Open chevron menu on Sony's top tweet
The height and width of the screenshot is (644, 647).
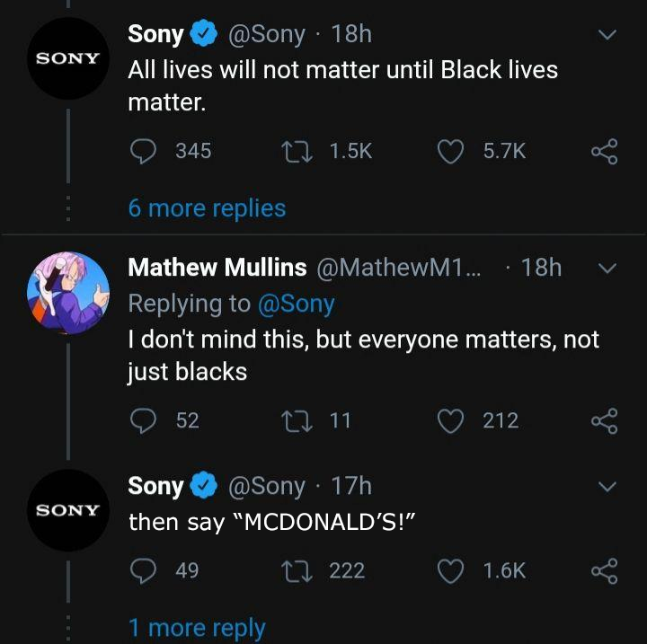point(607,35)
